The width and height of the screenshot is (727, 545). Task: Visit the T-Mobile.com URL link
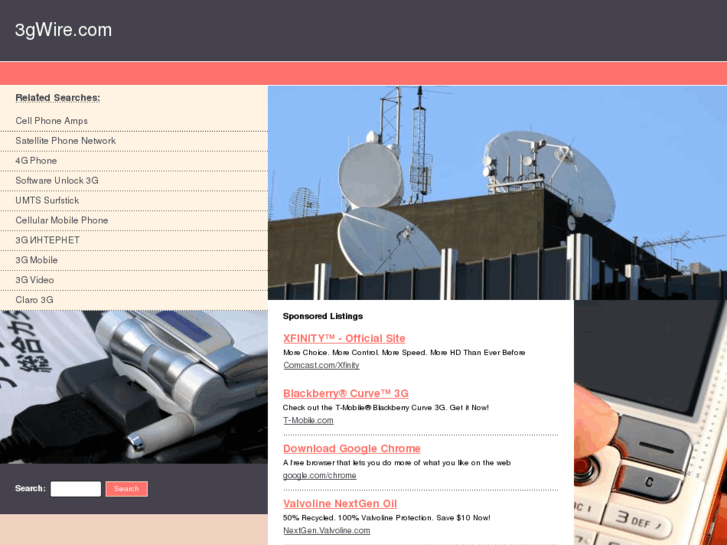point(308,421)
